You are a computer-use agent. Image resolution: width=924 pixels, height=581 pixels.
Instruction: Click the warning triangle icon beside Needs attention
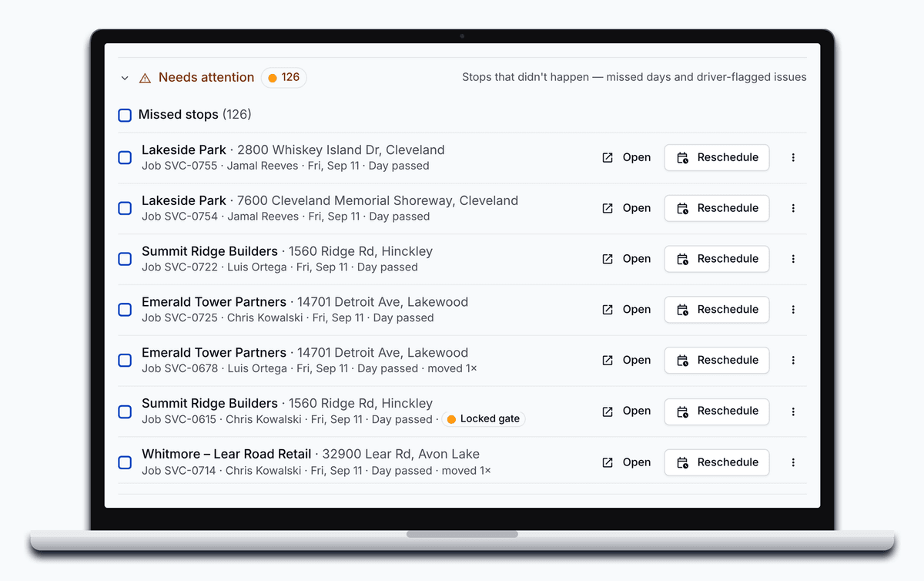[x=145, y=78]
